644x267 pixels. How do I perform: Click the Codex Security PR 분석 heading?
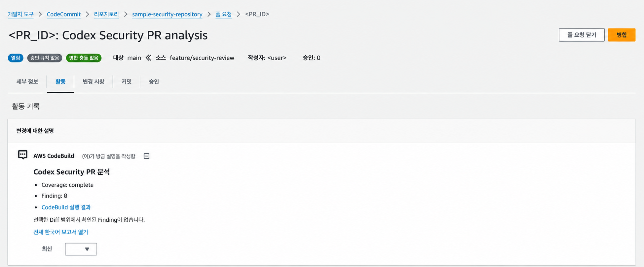[72, 172]
